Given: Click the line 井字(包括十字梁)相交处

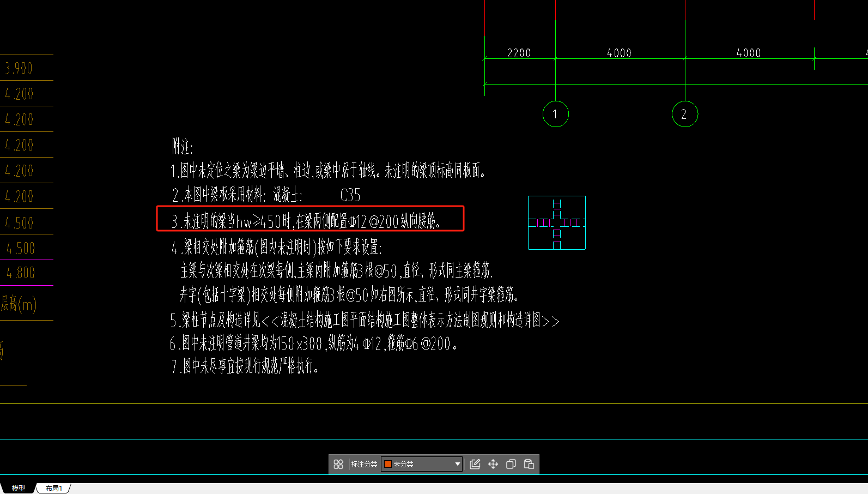Looking at the screenshot, I should [349, 295].
